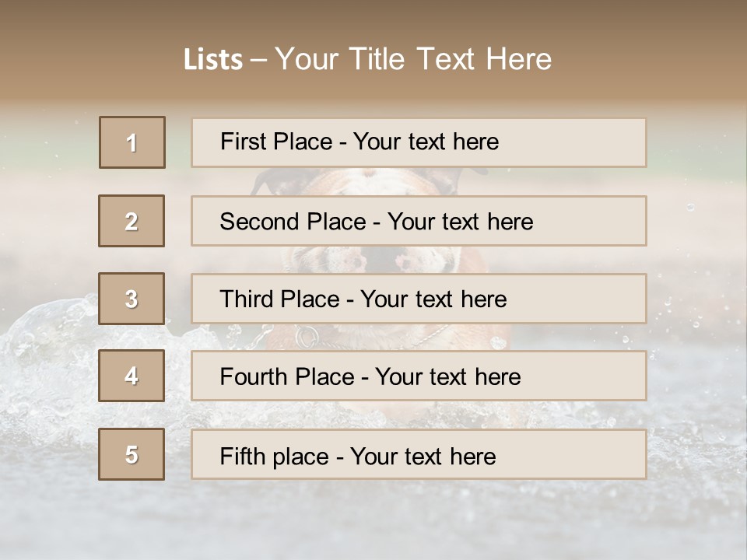Place cursor on the word "Third"
The width and height of the screenshot is (747, 560).
point(247,299)
